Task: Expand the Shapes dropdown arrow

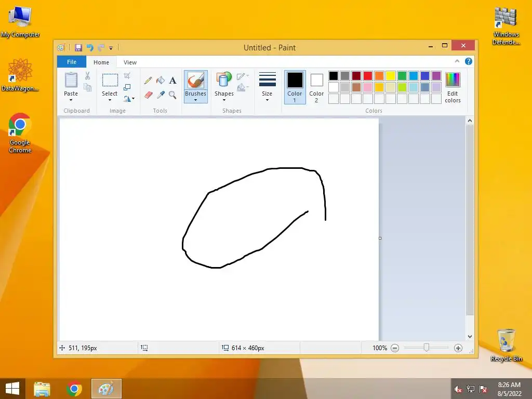Action: [224, 100]
